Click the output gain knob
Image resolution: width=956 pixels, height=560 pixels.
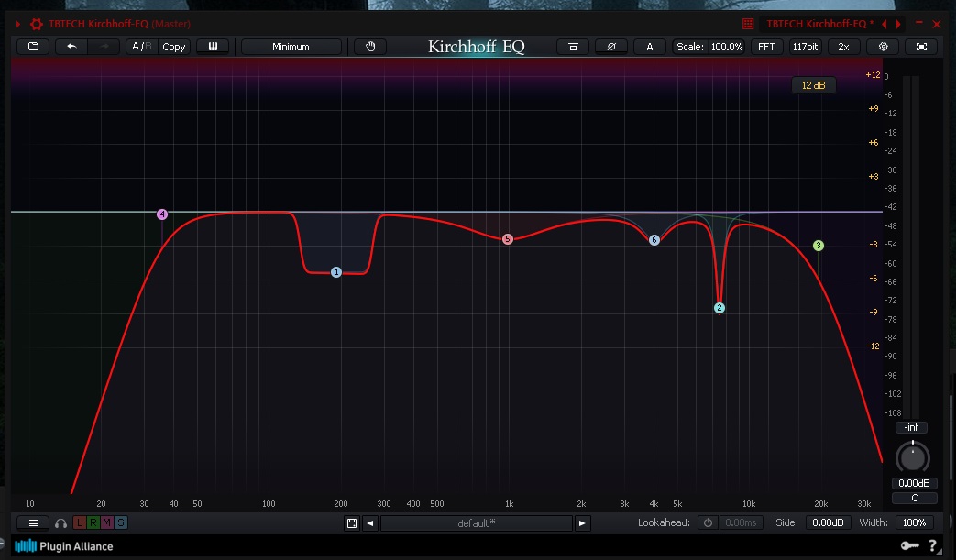[x=913, y=457]
